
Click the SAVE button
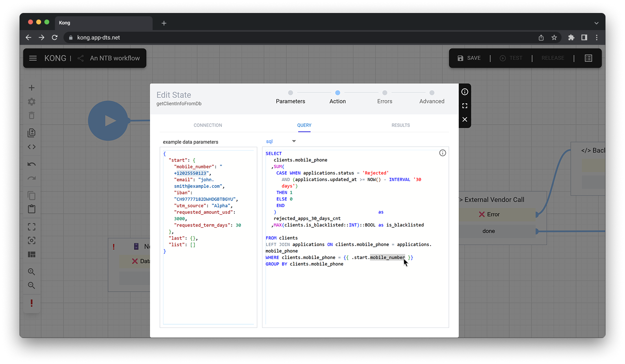pos(469,58)
